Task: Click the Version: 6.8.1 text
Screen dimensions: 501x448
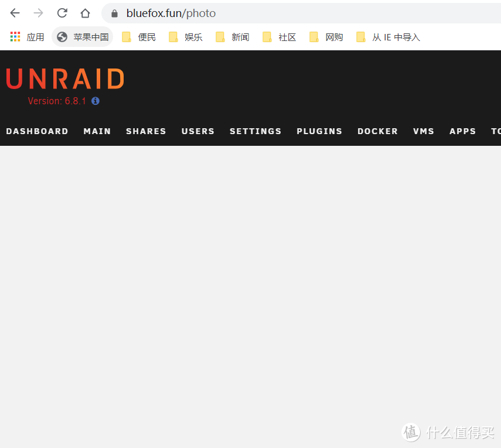Action: tap(57, 101)
